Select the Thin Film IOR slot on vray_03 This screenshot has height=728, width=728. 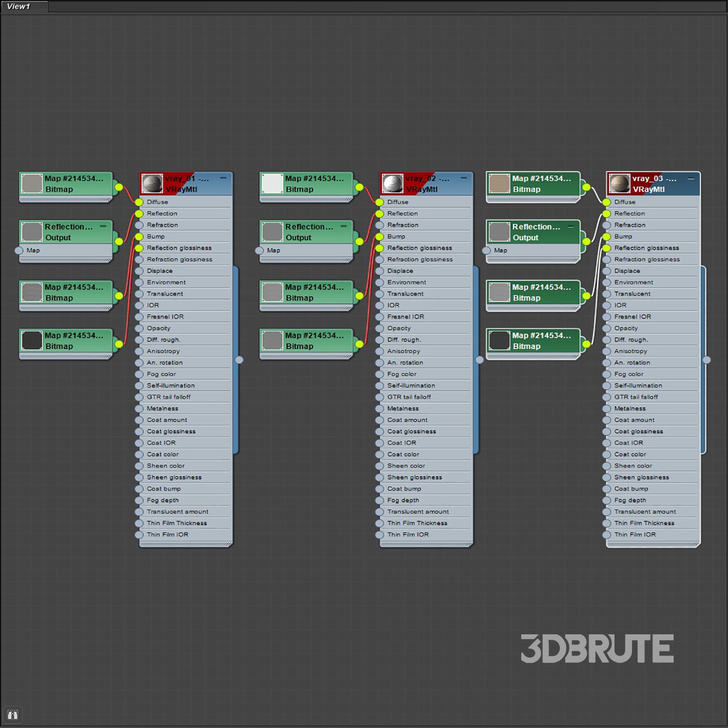[635, 535]
